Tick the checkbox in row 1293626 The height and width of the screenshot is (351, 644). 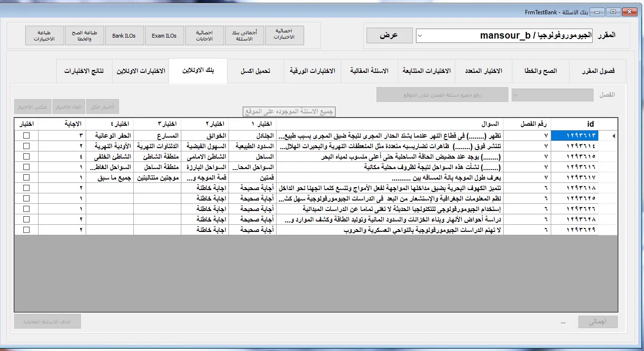tap(26, 209)
